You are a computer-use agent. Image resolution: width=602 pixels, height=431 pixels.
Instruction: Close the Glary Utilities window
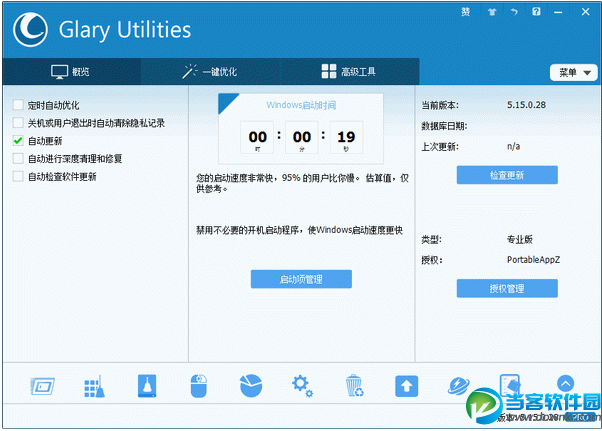point(585,12)
